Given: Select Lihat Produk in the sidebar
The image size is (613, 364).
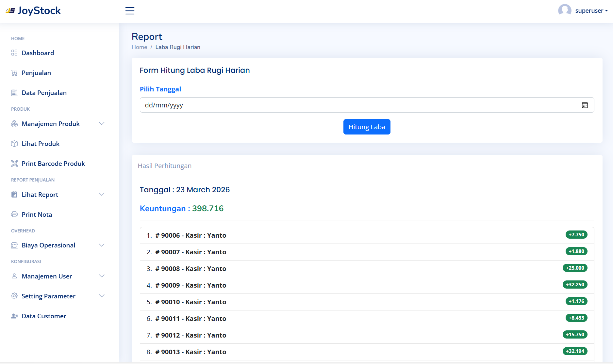Looking at the screenshot, I should tap(59, 144).
